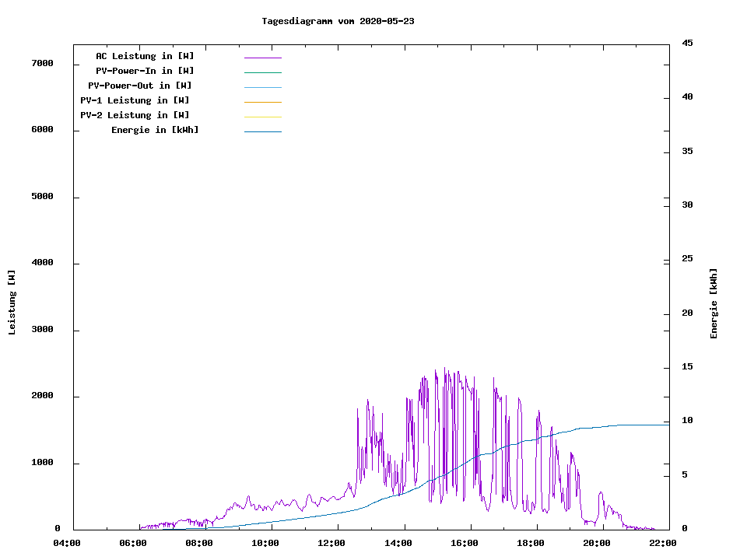Click the Energie in [kWh] legend label

coord(155,130)
